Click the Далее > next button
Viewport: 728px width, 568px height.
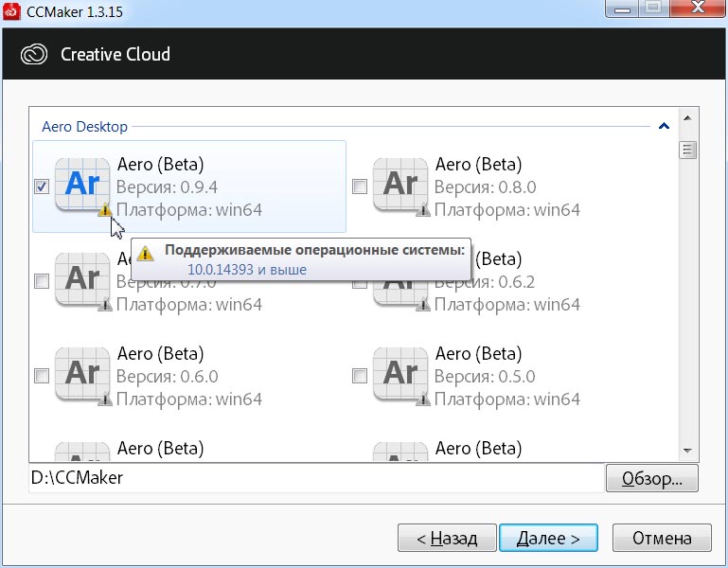tap(548, 538)
